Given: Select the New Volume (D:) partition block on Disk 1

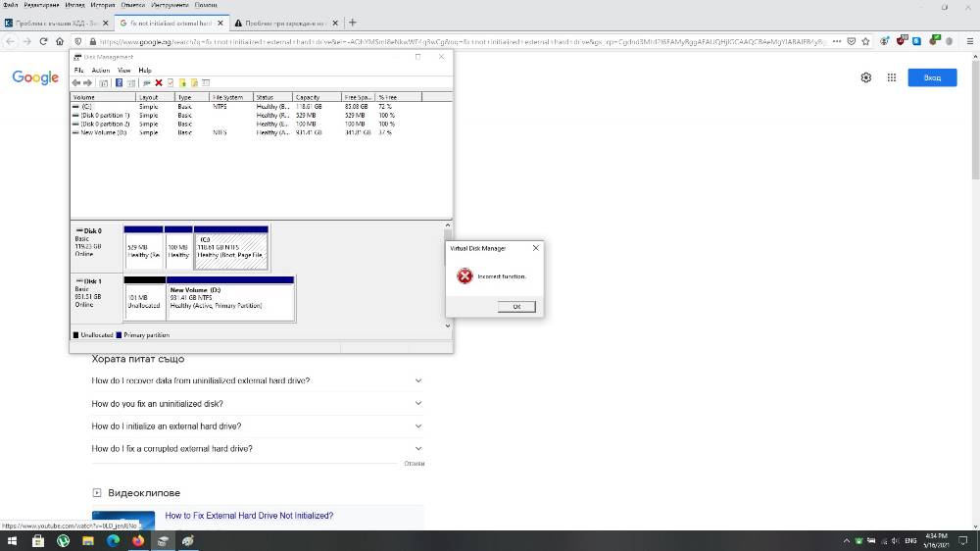Looking at the screenshot, I should (230, 299).
